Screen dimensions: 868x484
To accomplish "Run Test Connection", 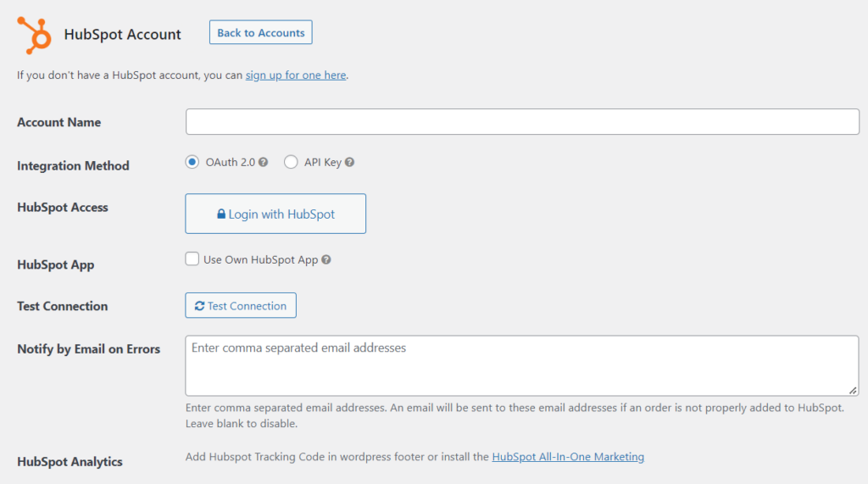I will (x=241, y=305).
